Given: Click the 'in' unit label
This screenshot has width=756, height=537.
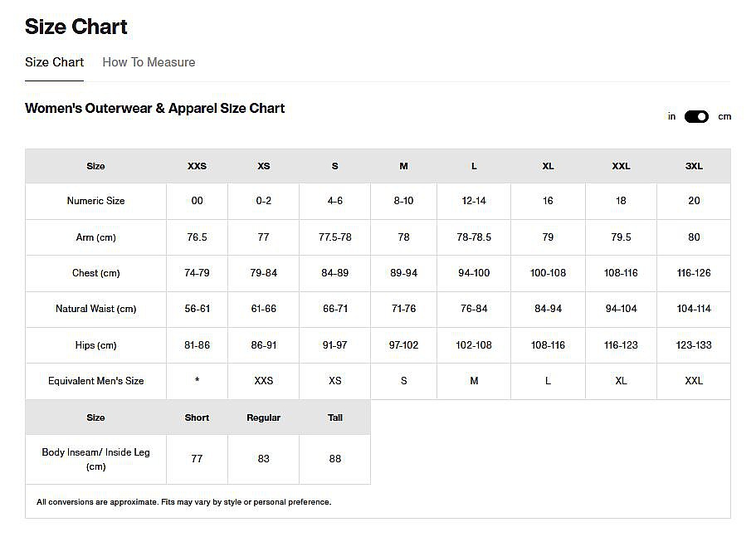Looking at the screenshot, I should [x=671, y=116].
